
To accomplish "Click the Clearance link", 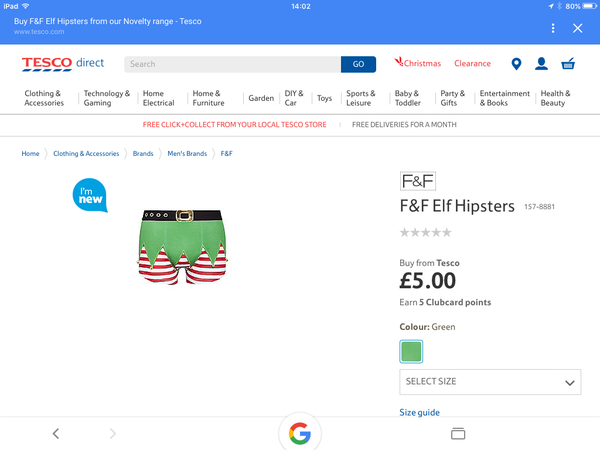I will coord(472,64).
